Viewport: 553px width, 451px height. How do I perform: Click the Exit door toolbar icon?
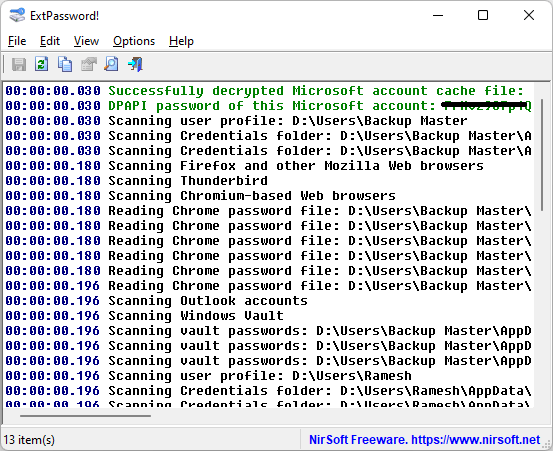coord(135,65)
